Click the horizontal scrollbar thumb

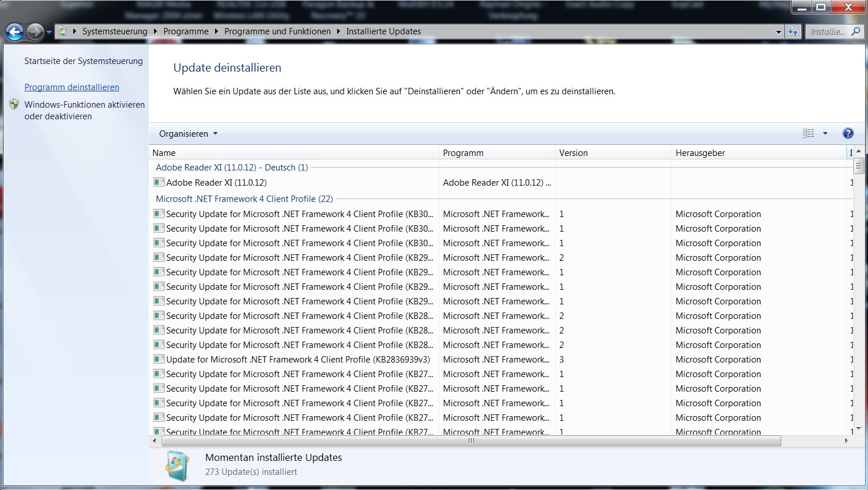point(471,441)
